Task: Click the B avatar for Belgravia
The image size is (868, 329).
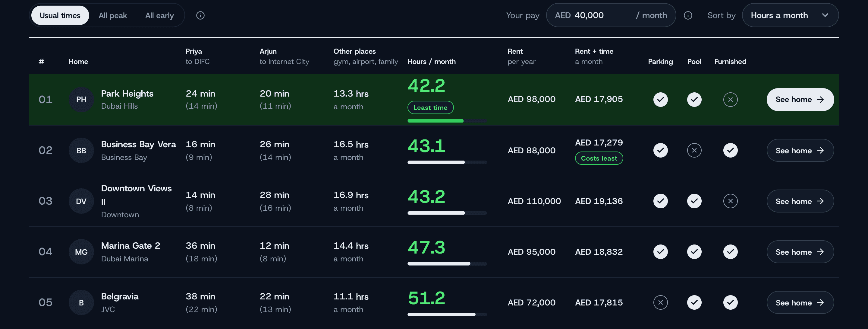Action: [81, 302]
